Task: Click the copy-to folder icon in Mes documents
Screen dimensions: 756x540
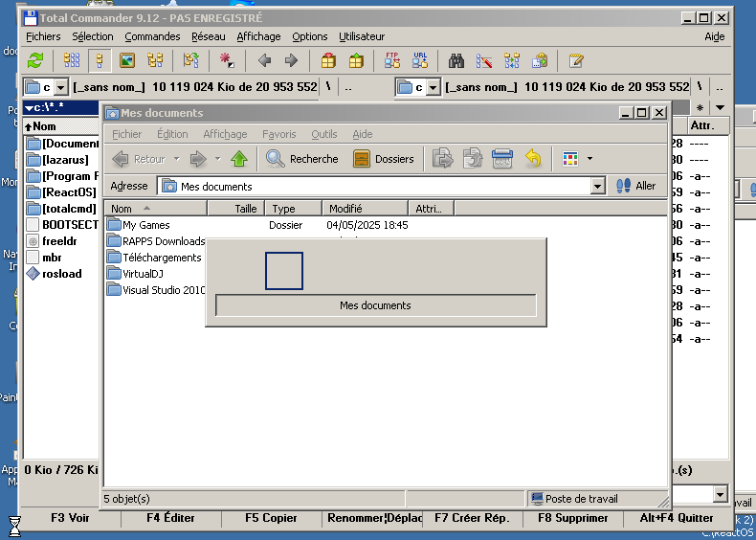Action: tap(473, 159)
